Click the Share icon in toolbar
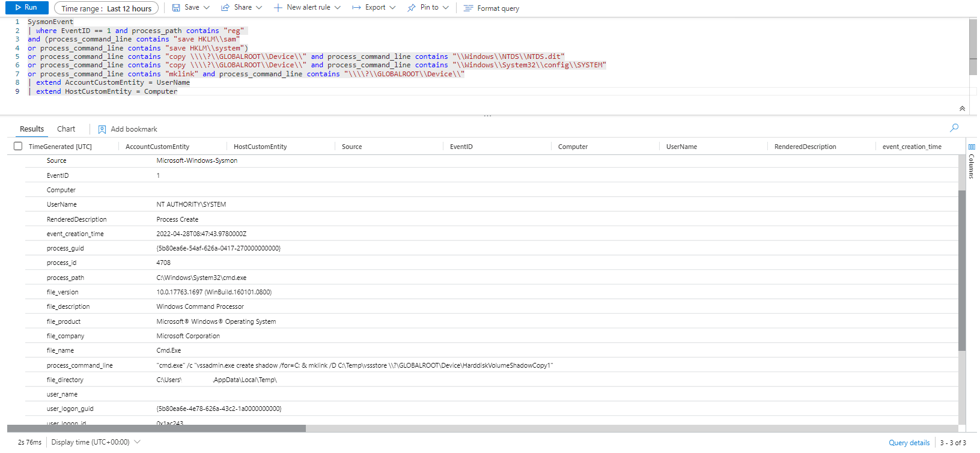This screenshot has height=453, width=980. coord(225,8)
